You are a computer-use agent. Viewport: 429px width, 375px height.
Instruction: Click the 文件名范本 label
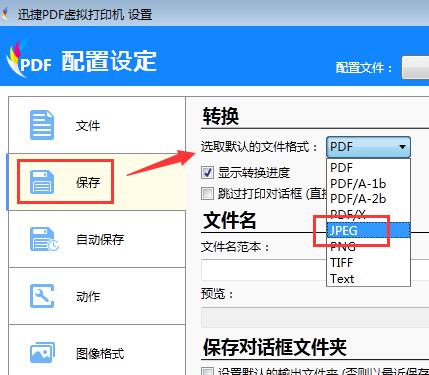[x=235, y=247]
